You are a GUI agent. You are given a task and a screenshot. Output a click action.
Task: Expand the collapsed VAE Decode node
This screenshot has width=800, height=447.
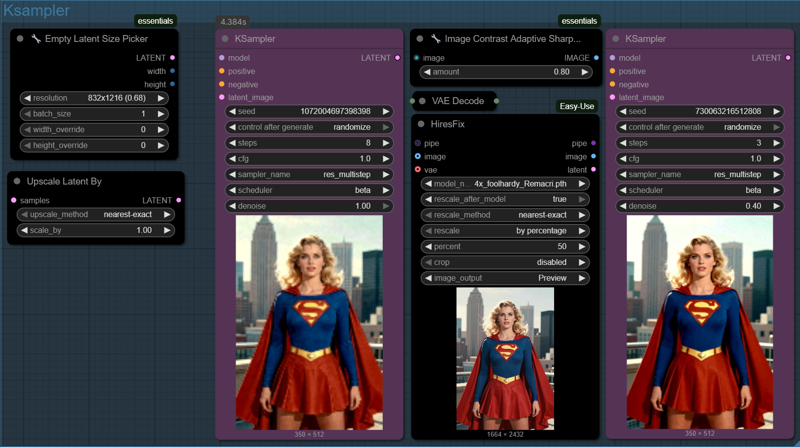[x=422, y=101]
